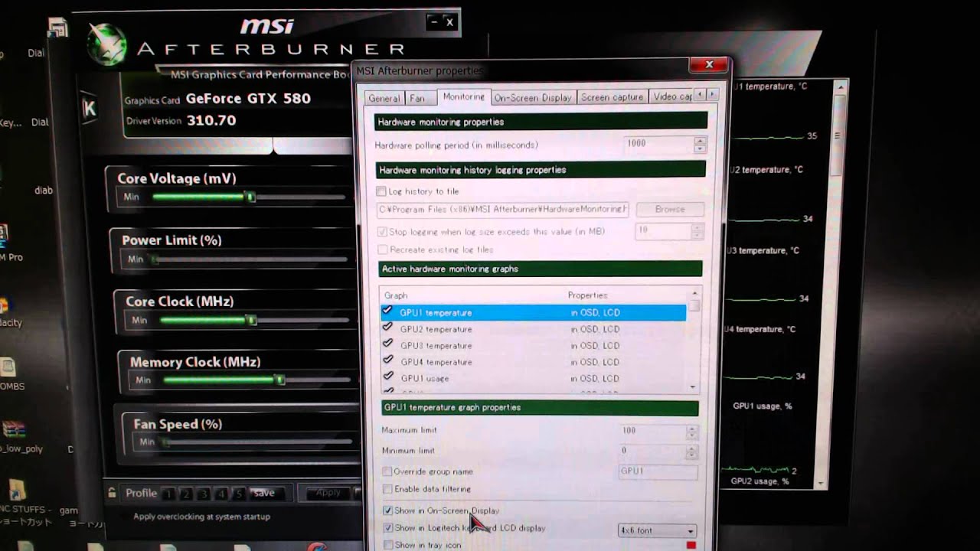Click the Power Limit slider track

[252, 259]
